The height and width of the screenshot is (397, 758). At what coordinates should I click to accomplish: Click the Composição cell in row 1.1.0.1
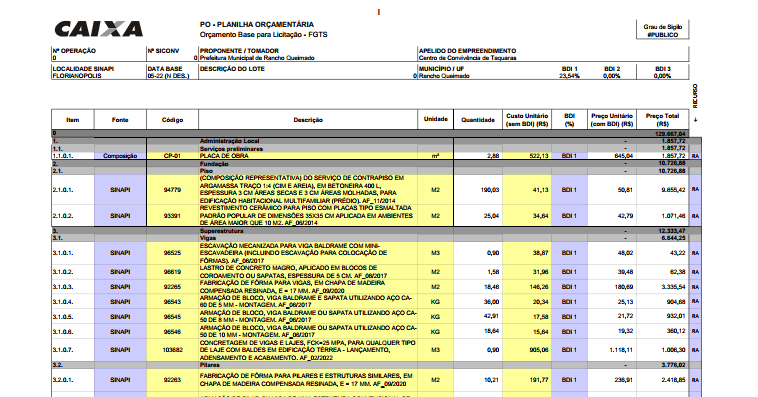click(120, 156)
